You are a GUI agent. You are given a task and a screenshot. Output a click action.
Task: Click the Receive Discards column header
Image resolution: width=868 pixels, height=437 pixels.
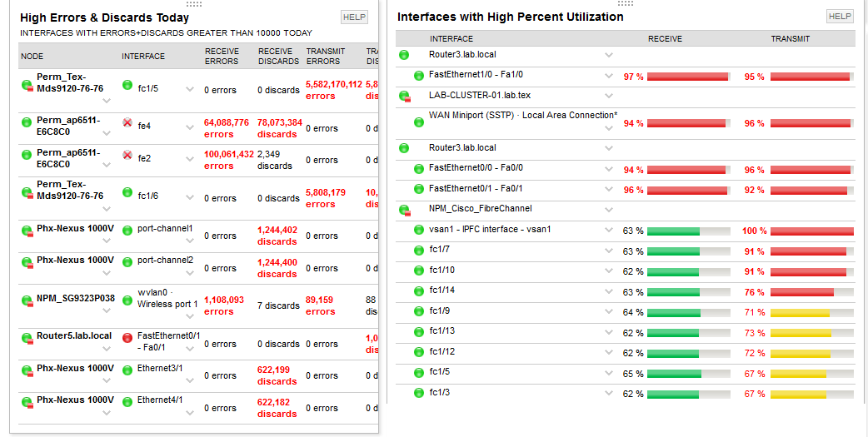pyautogui.click(x=278, y=56)
